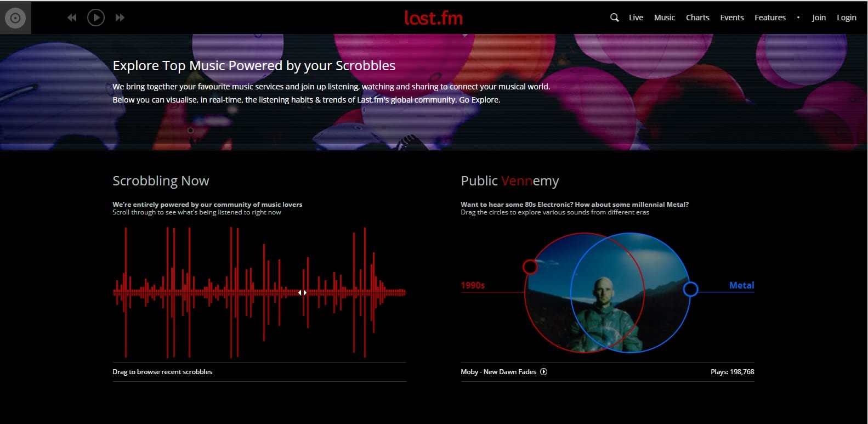
Task: Open the Charts navigation item
Action: (697, 18)
